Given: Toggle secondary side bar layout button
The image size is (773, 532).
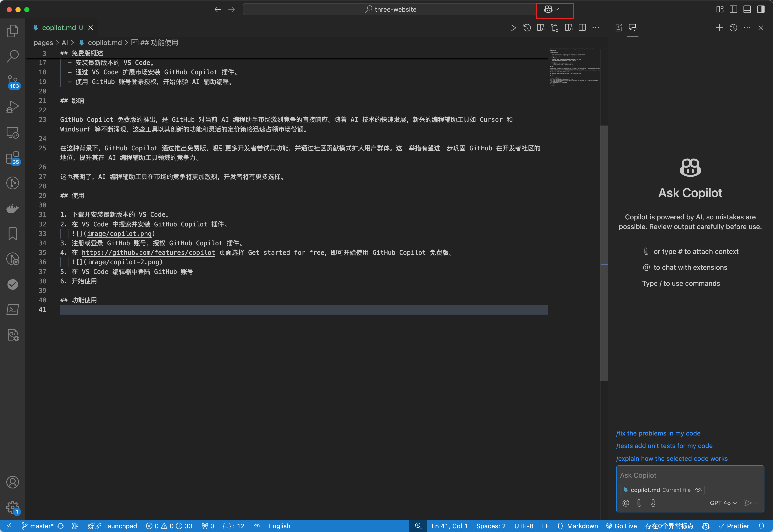Looking at the screenshot, I should click(x=761, y=9).
